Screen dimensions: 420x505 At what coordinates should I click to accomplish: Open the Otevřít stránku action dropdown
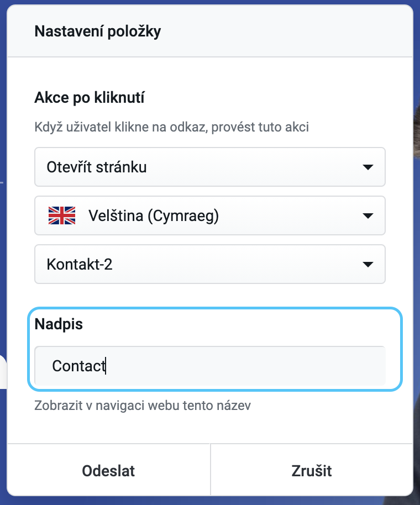pyautogui.click(x=209, y=167)
